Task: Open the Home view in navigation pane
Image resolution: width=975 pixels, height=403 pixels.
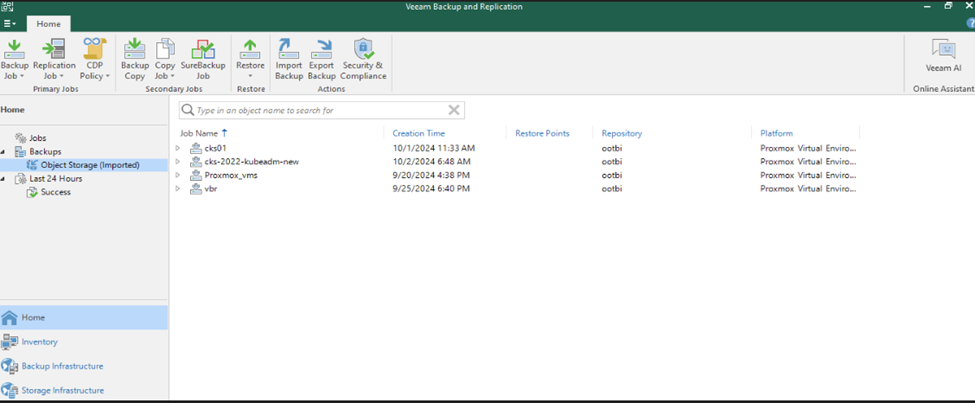Action: [x=84, y=317]
